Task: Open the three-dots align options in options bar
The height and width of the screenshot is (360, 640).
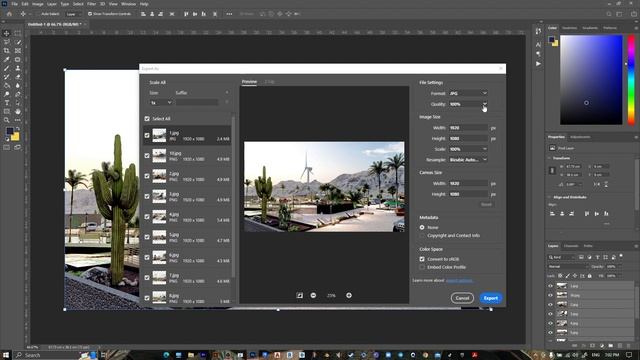Action: tap(229, 14)
